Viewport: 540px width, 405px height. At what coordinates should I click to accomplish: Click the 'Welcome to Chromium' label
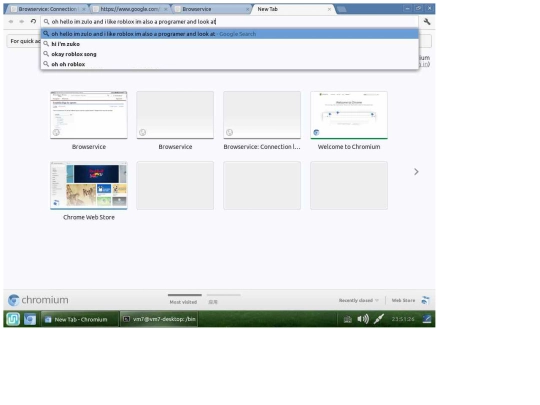(349, 147)
